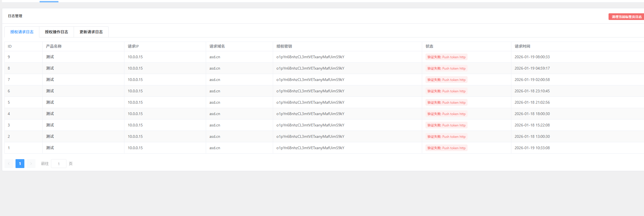Click the timestamp 2026-01-18 18:00:30
644x216 pixels.
tap(532, 114)
